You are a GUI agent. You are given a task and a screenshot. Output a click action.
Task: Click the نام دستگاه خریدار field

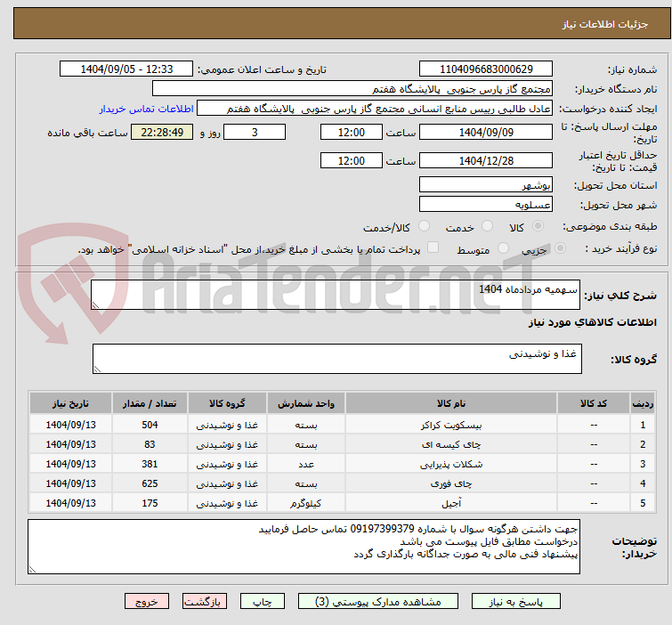pyautogui.click(x=352, y=89)
